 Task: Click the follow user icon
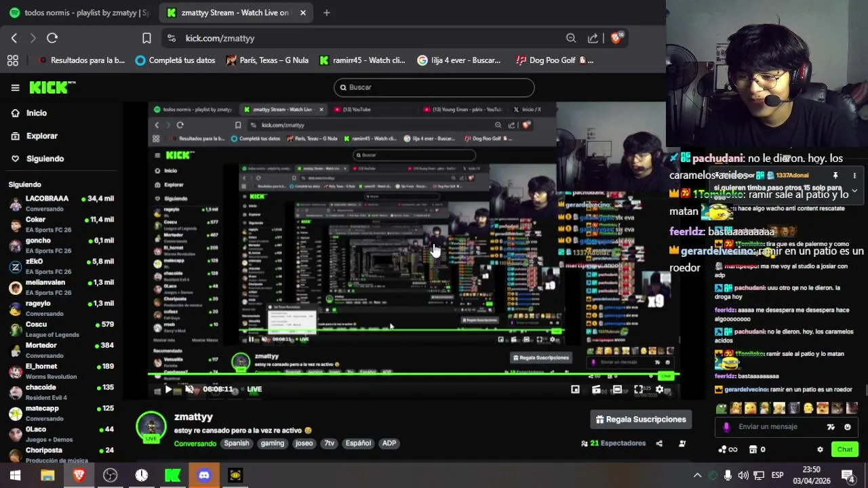click(682, 444)
